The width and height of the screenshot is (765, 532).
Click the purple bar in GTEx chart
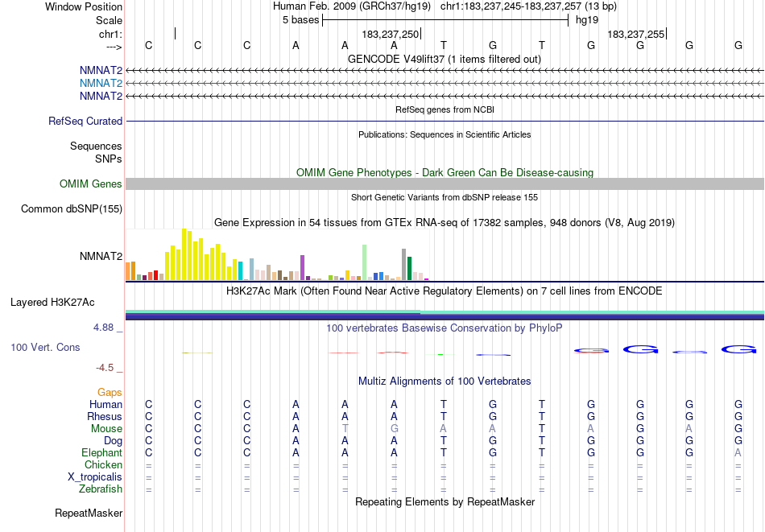pyautogui.click(x=303, y=267)
